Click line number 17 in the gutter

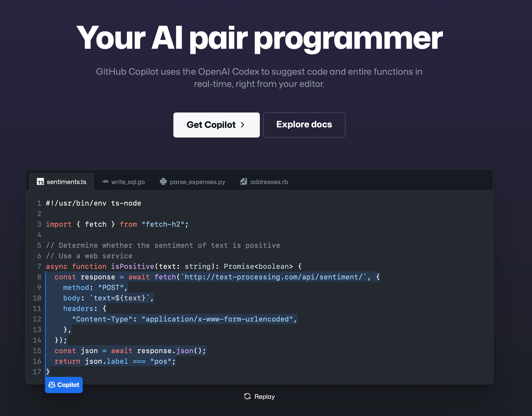click(x=37, y=372)
